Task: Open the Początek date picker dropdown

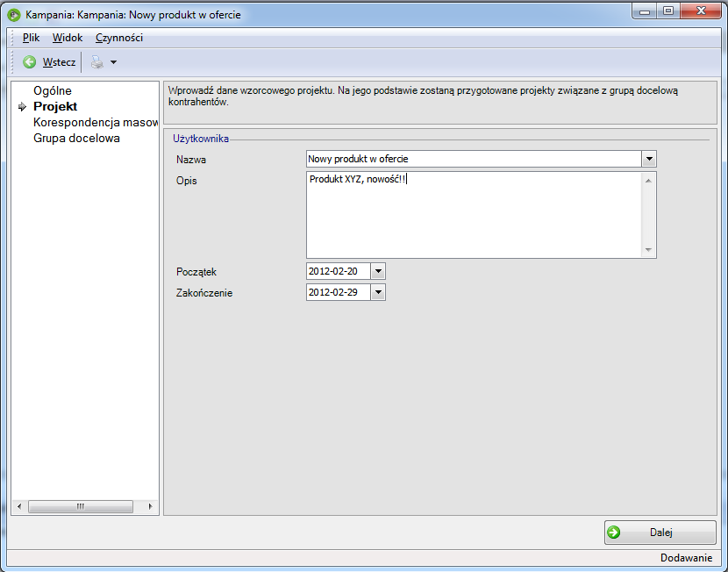Action: click(378, 271)
